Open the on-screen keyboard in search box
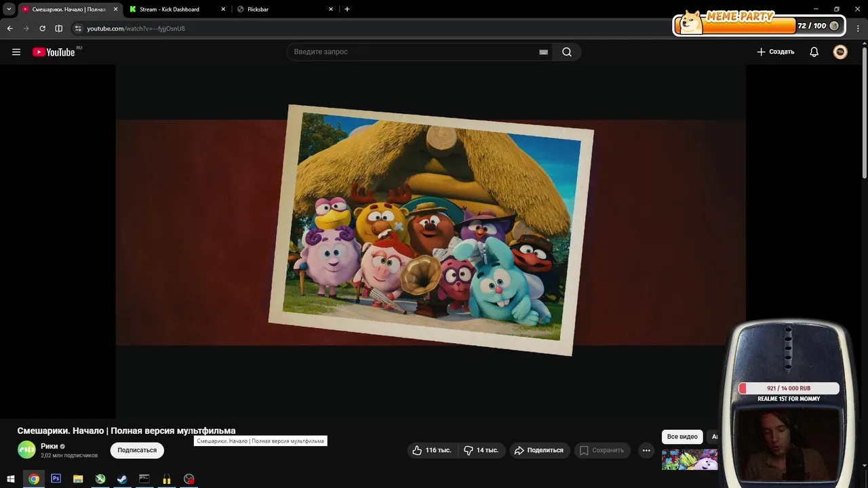The width and height of the screenshot is (868, 488). pyautogui.click(x=543, y=52)
